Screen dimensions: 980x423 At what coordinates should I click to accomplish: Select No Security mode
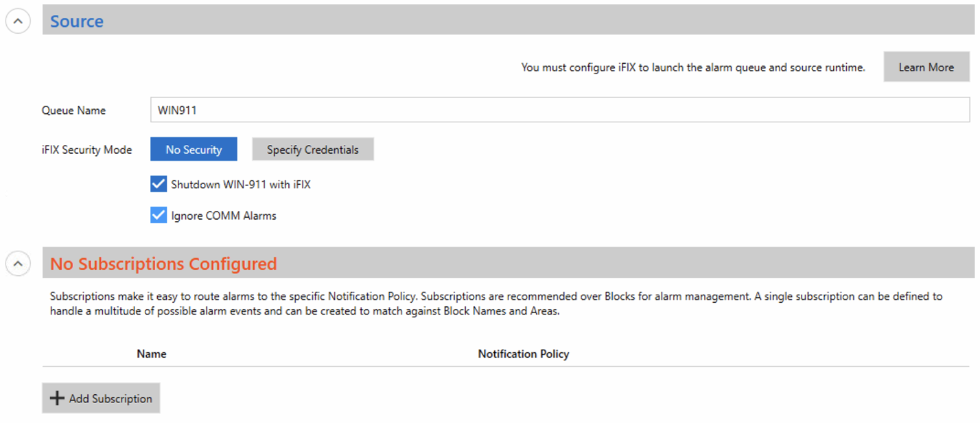click(x=194, y=150)
